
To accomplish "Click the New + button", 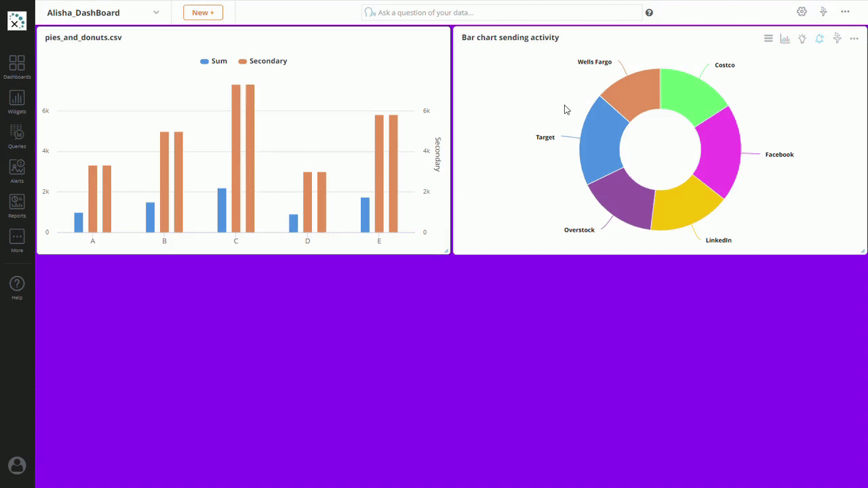I will tap(203, 12).
